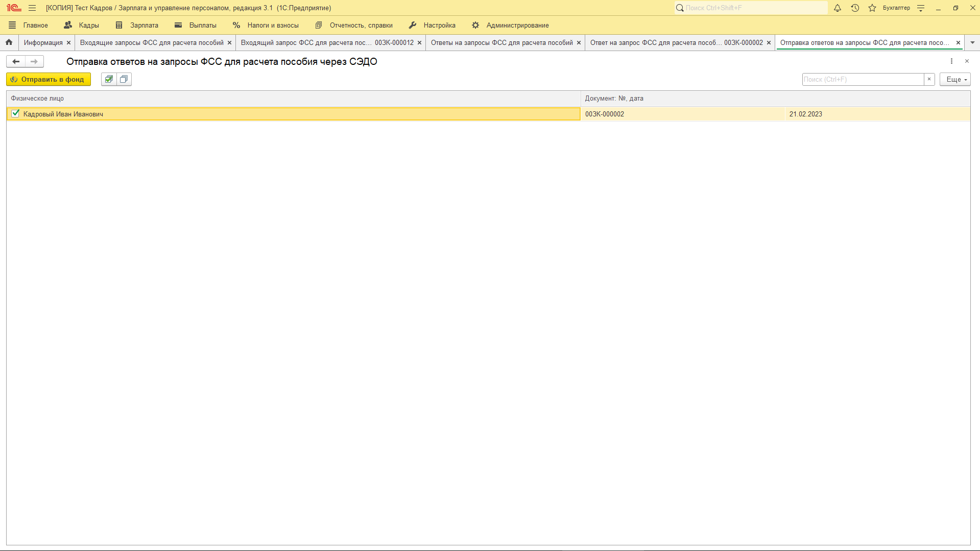The image size is (980, 551).
Task: Navigate forward with the right arrow
Action: tap(34, 61)
